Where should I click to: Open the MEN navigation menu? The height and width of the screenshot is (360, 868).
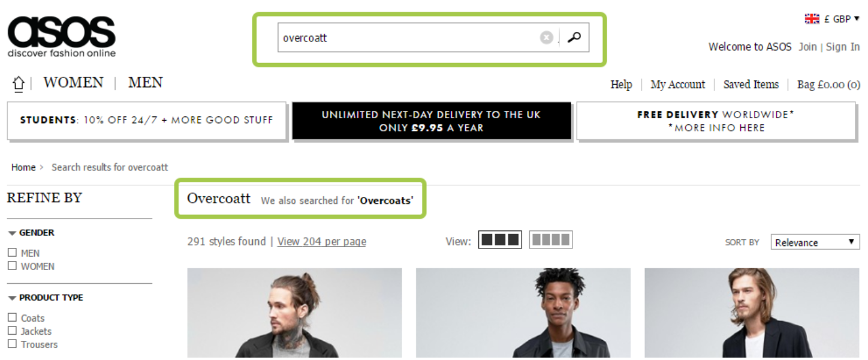pyautogui.click(x=146, y=82)
